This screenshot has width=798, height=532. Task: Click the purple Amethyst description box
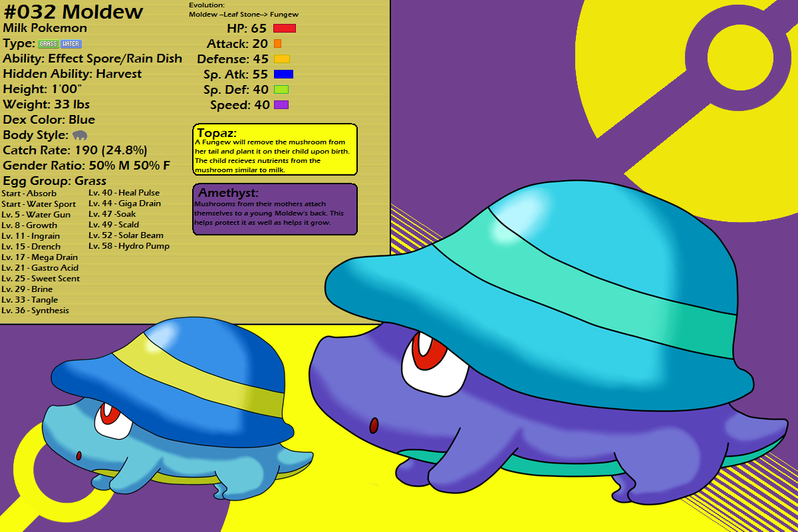pos(275,209)
